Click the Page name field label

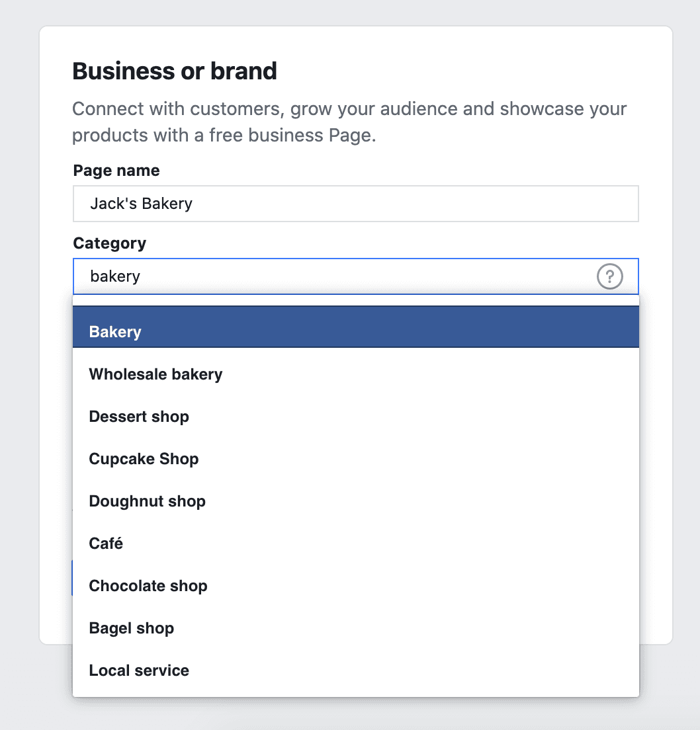pyautogui.click(x=116, y=171)
